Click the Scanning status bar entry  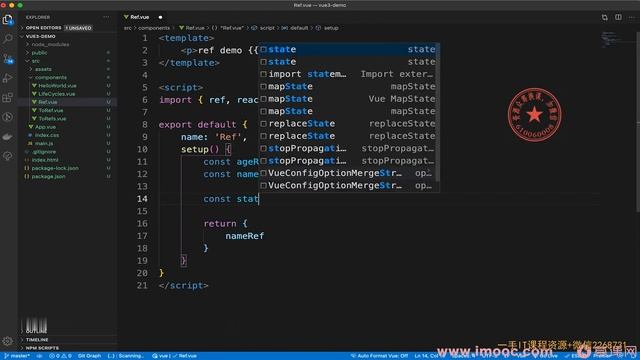tap(126, 356)
